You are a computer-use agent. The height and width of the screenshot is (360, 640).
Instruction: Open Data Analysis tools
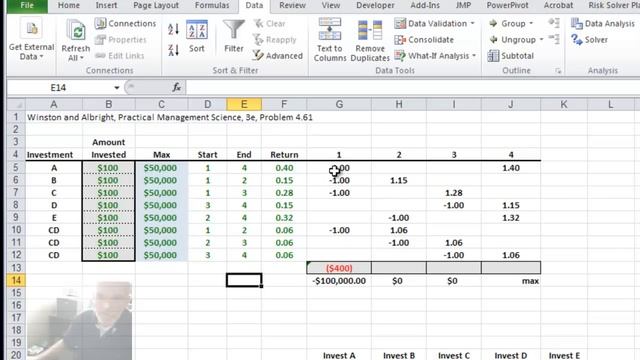click(x=603, y=24)
